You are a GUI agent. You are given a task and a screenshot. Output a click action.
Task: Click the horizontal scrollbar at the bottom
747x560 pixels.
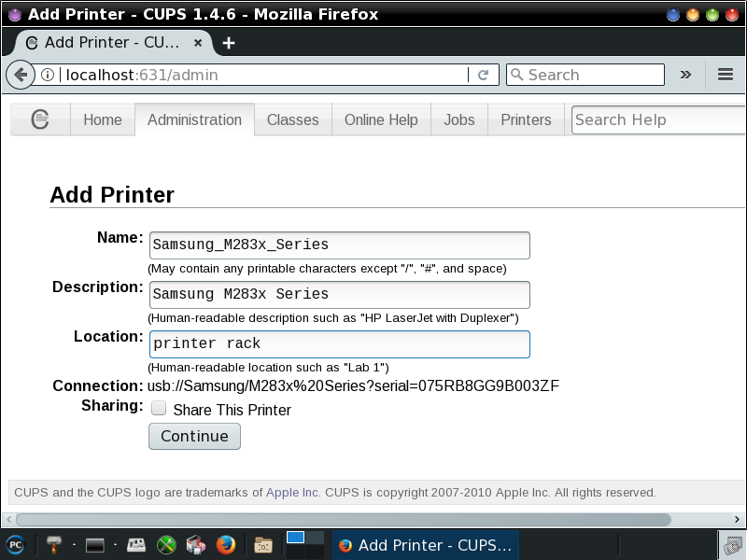coord(342,519)
